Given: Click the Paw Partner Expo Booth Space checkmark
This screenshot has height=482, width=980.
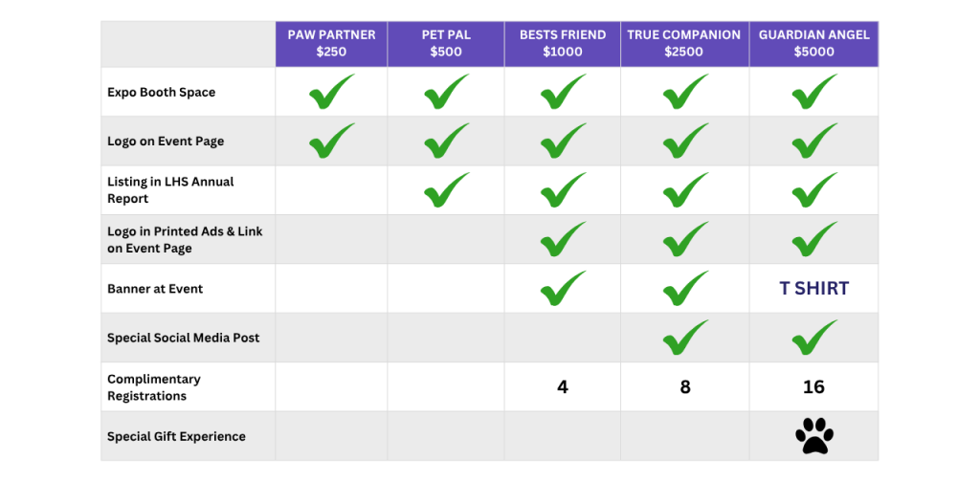Looking at the screenshot, I should pos(331,91).
